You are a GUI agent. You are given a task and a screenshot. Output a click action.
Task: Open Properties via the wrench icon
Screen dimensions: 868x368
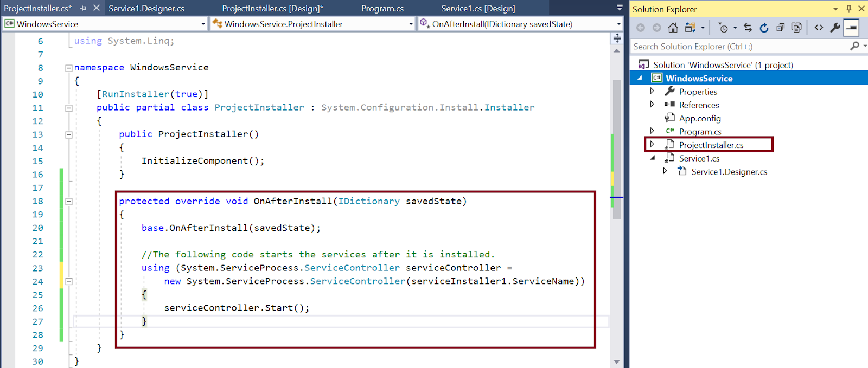[835, 28]
